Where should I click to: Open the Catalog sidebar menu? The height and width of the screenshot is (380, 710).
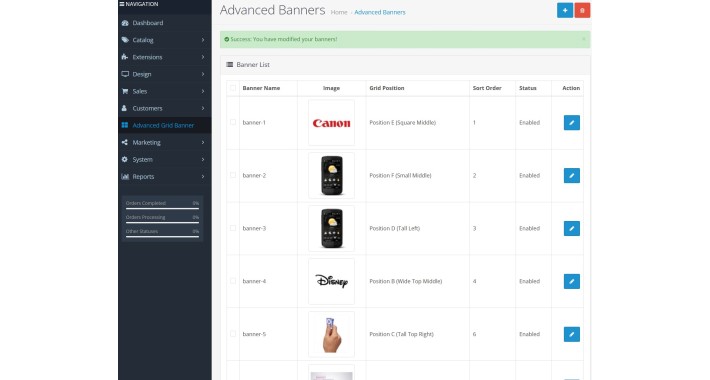[x=164, y=40]
